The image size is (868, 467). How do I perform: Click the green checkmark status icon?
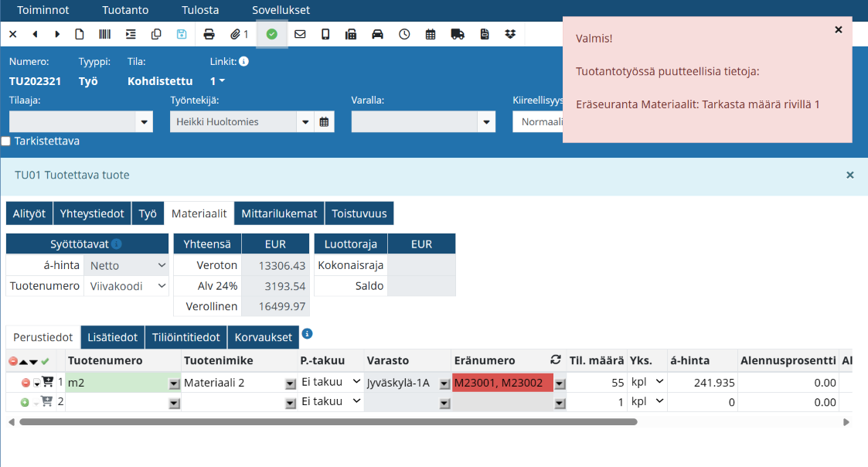coord(271,34)
